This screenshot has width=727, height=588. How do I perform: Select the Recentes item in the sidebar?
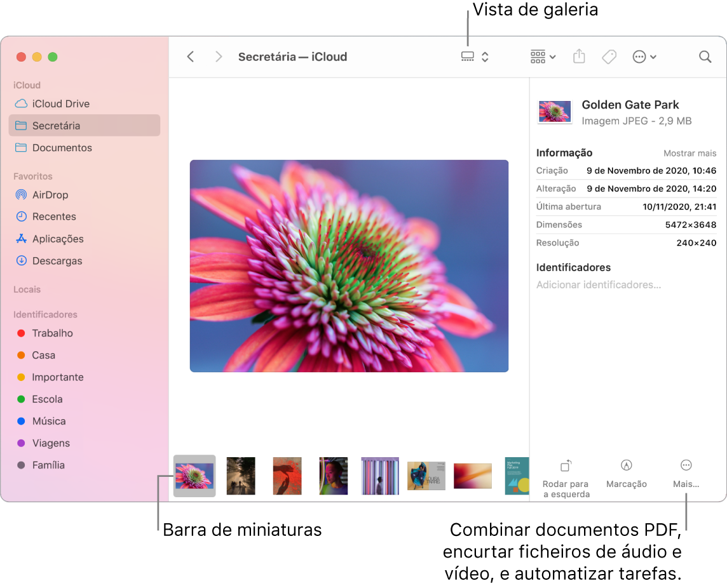(x=52, y=217)
